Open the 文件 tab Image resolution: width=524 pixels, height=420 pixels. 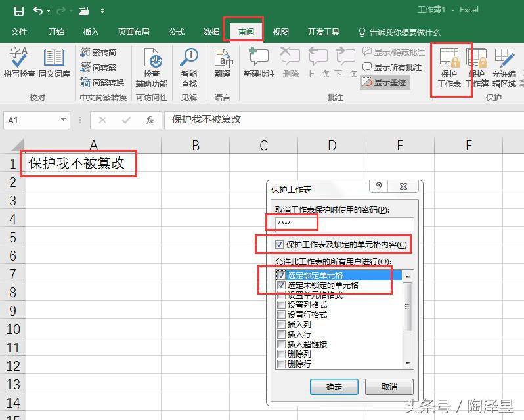click(x=18, y=32)
